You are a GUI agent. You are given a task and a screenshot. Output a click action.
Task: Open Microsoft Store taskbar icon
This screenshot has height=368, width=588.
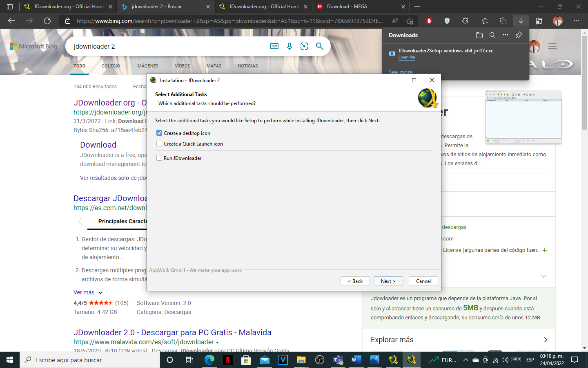246,360
